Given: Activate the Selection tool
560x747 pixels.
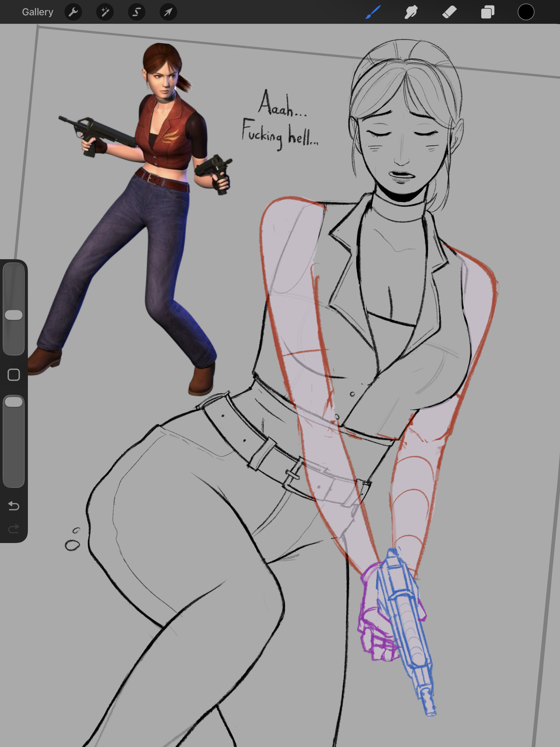Looking at the screenshot, I should [137, 12].
